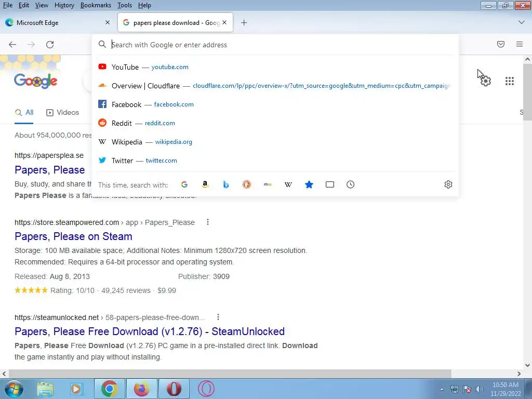Switch to the Microsoft Edge tab

[x=58, y=22]
